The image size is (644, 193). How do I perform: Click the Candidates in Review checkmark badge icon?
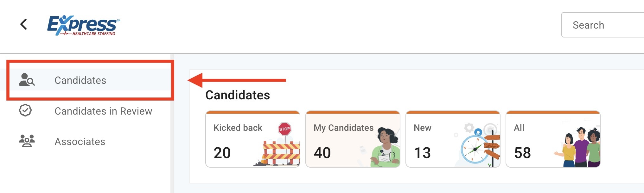point(25,110)
